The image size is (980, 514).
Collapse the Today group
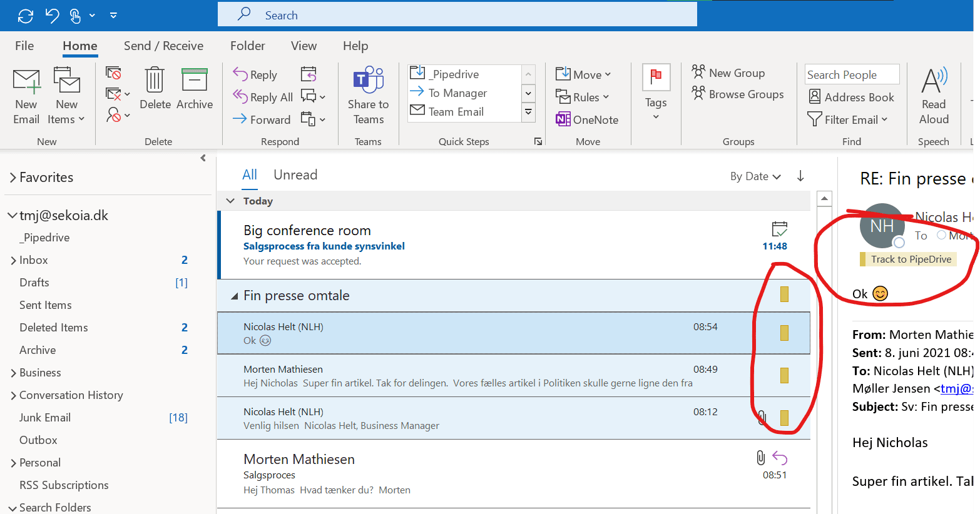[230, 201]
